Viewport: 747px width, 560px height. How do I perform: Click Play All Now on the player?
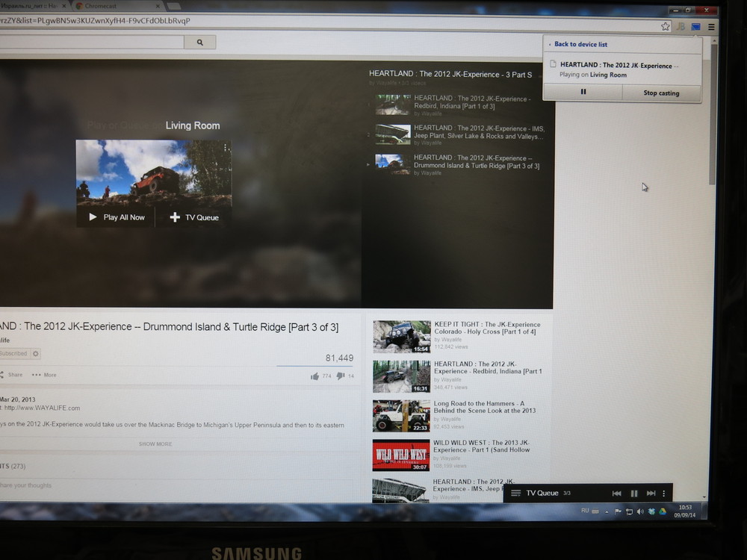pyautogui.click(x=117, y=217)
